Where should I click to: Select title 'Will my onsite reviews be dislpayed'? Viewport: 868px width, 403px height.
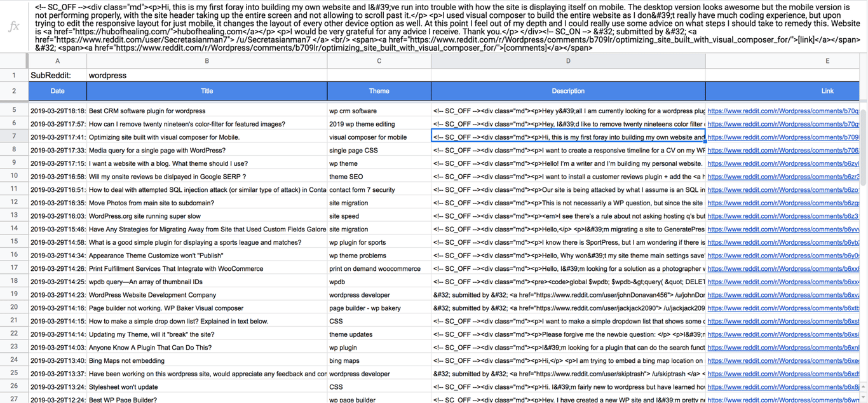click(x=207, y=176)
